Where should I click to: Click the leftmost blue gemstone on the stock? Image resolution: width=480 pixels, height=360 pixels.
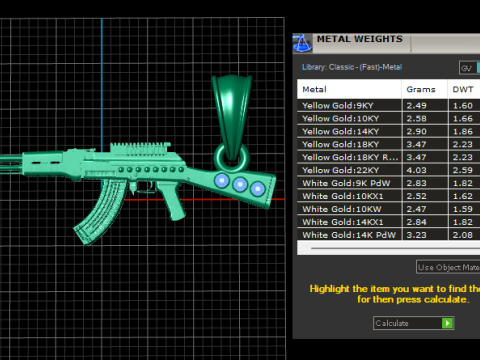[222, 181]
